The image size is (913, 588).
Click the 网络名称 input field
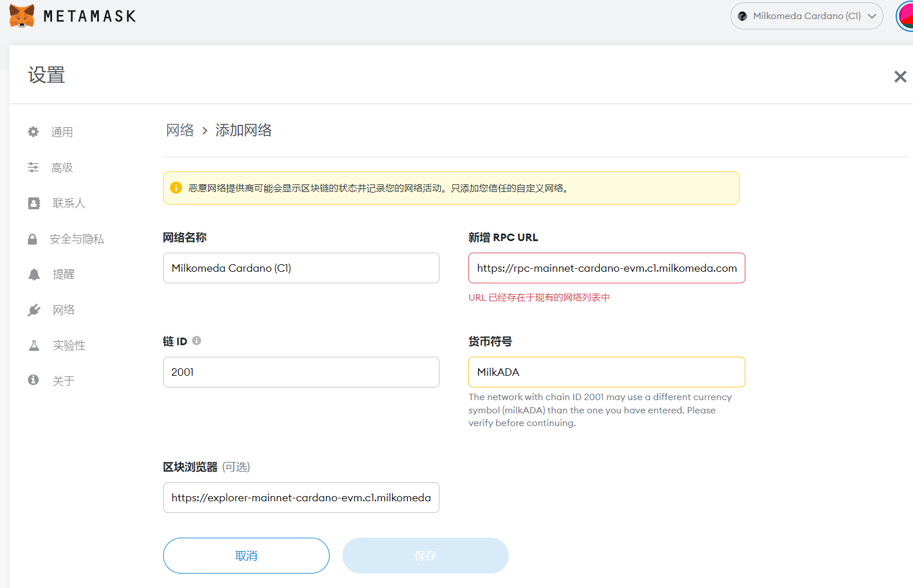(x=301, y=268)
